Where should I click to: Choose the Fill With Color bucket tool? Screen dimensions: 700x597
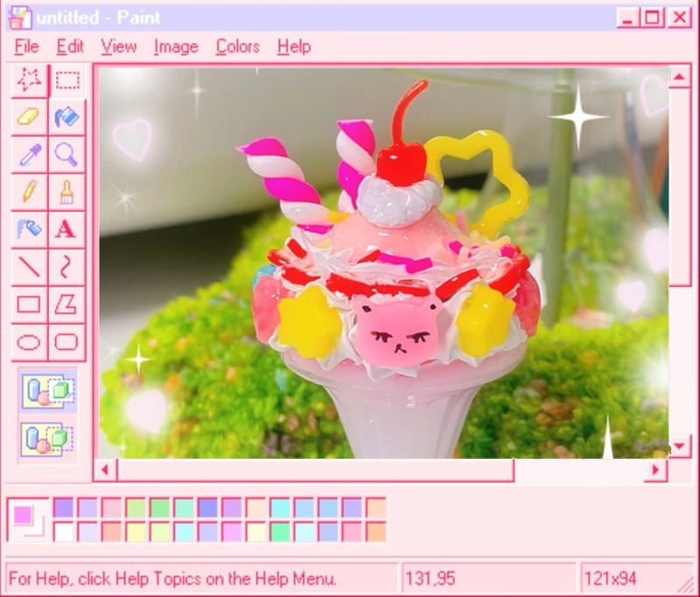click(66, 117)
